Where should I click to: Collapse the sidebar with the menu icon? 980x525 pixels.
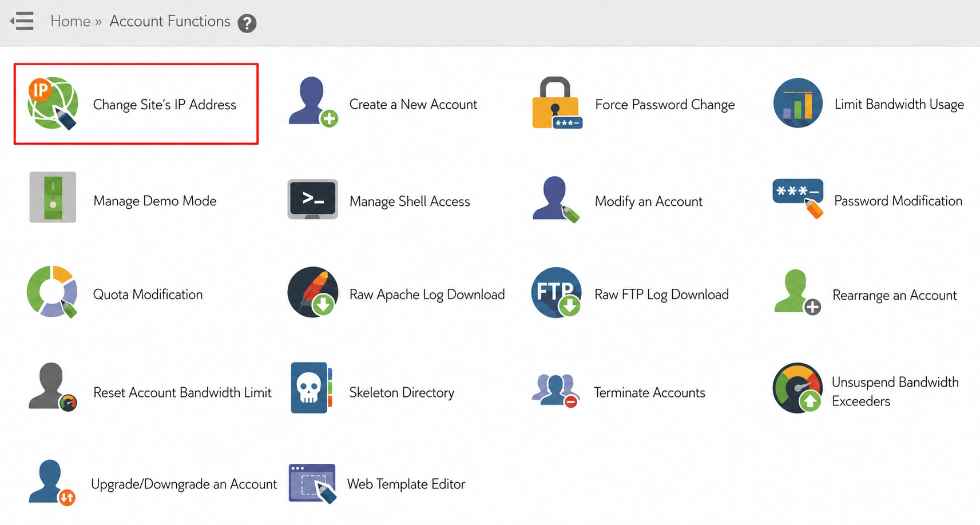(22, 21)
